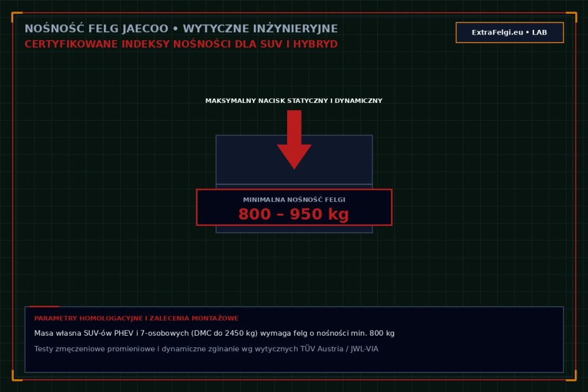Image resolution: width=588 pixels, height=392 pixels.
Task: Click the MINIMALNA NOŚNOŚĆ FELGI label
Action: coord(294,200)
